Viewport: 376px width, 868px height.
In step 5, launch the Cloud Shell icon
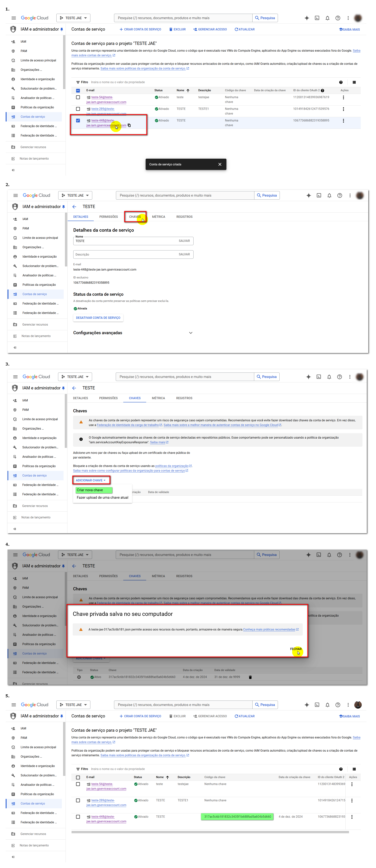point(317,705)
